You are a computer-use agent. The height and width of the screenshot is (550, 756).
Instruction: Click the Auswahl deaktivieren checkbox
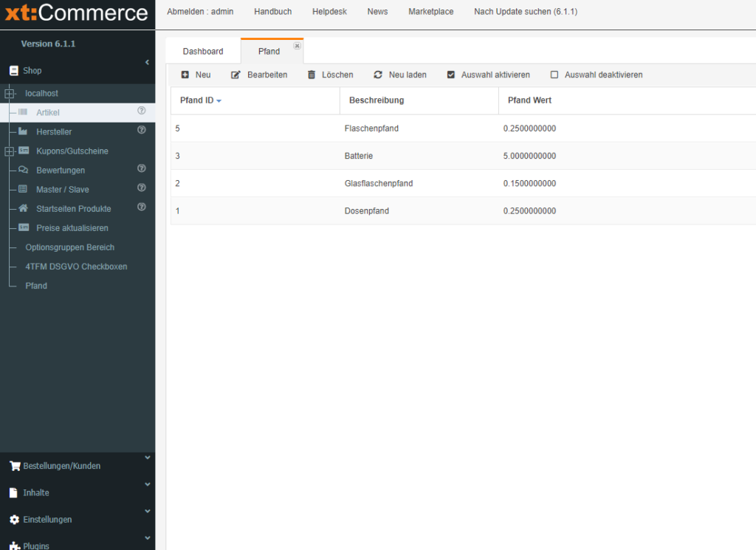pos(554,75)
